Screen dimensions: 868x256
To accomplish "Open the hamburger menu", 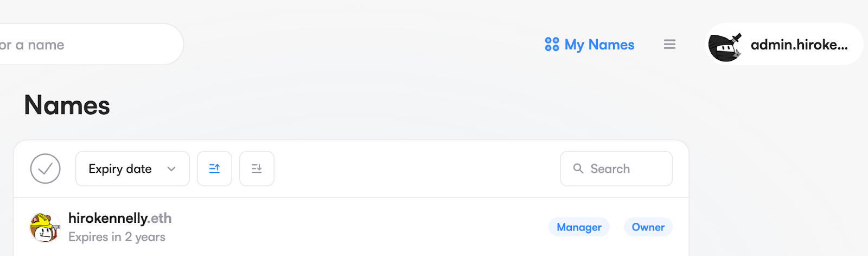I will [x=669, y=45].
